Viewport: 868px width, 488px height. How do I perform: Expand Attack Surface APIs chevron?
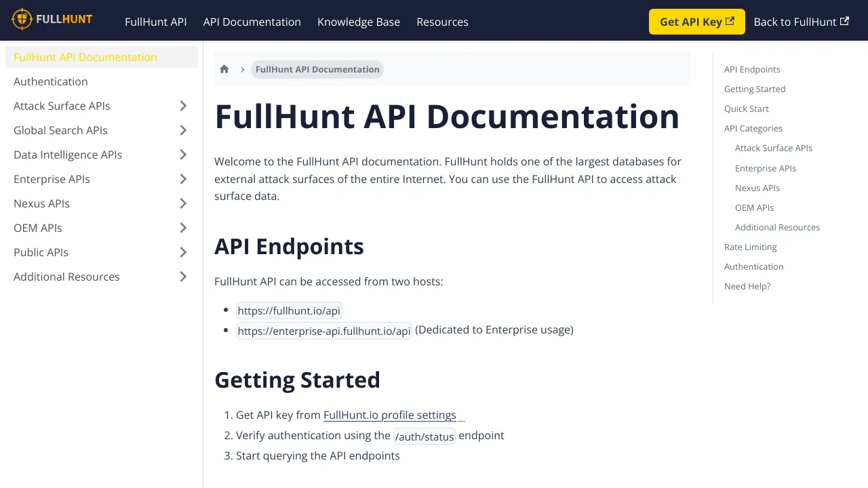183,106
